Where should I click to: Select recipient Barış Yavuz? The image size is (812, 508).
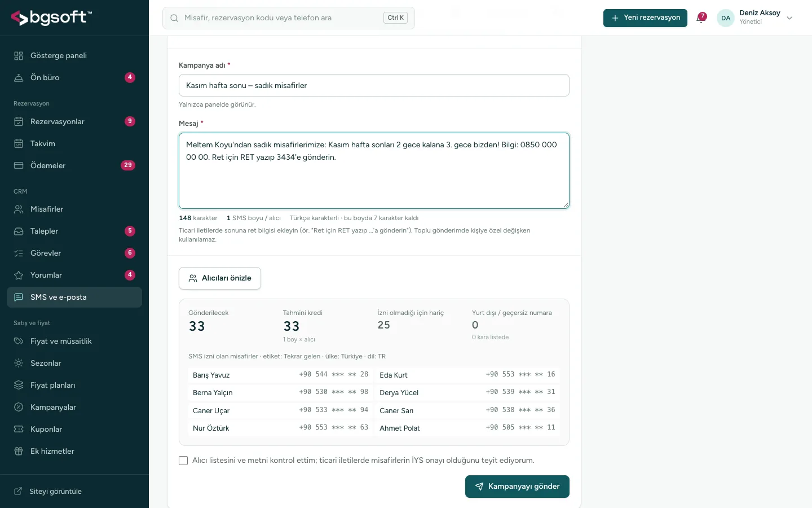click(x=280, y=375)
